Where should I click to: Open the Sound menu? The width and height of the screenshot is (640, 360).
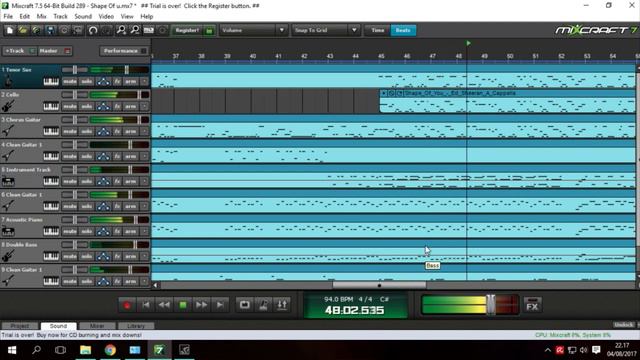tap(83, 16)
